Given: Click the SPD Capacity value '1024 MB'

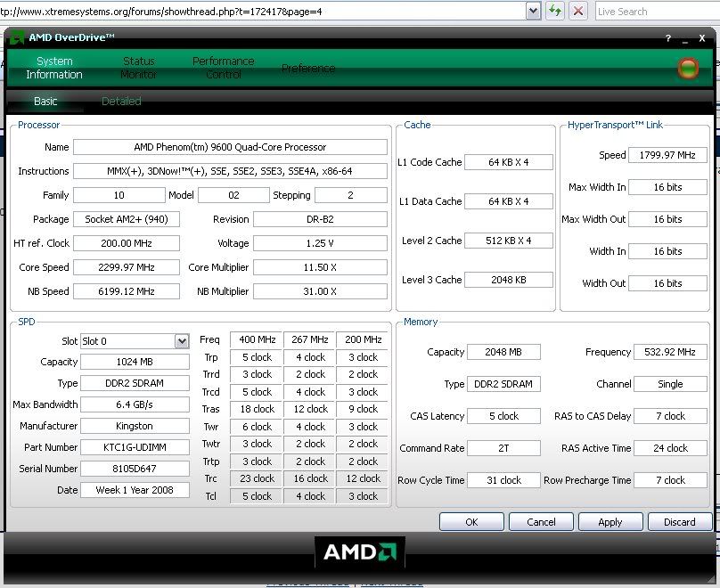Looking at the screenshot, I should [135, 362].
